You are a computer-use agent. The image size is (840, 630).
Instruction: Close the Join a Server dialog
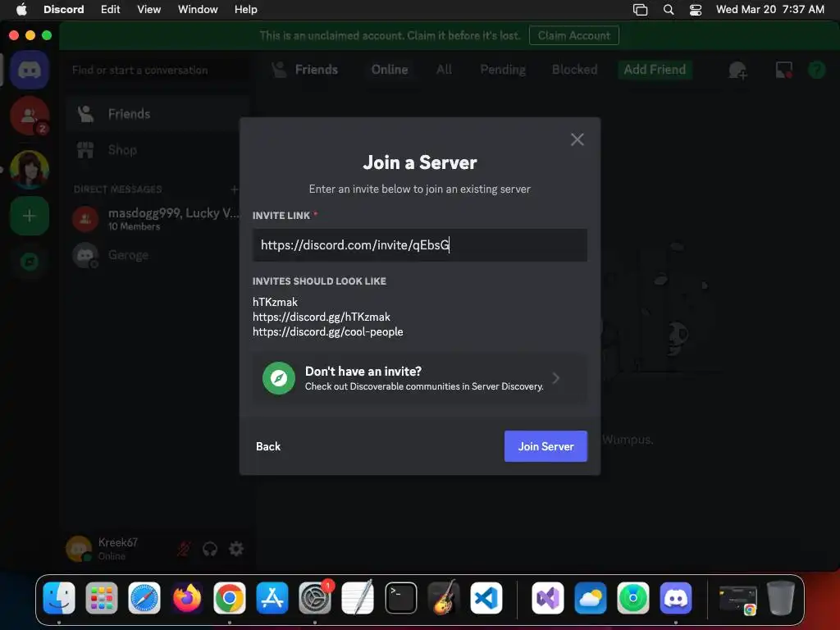click(577, 139)
